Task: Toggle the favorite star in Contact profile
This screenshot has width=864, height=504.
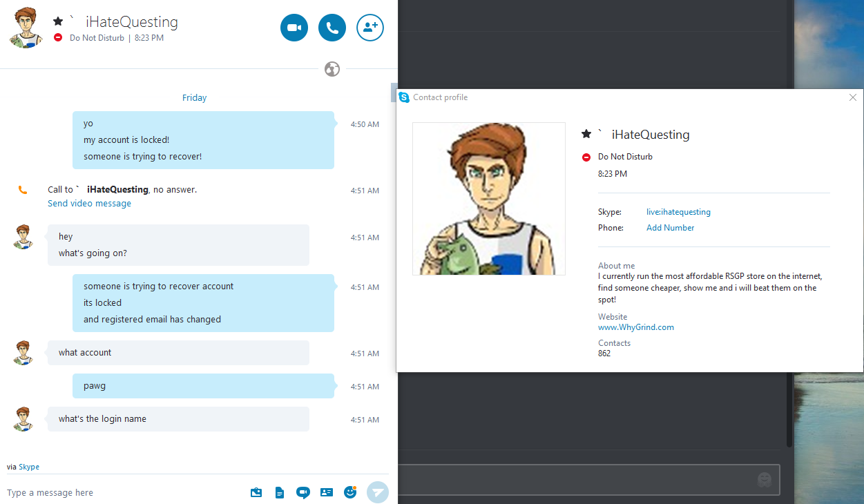Action: pyautogui.click(x=586, y=134)
